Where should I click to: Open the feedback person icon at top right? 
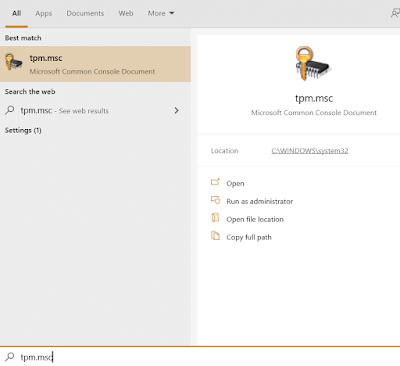[395, 14]
